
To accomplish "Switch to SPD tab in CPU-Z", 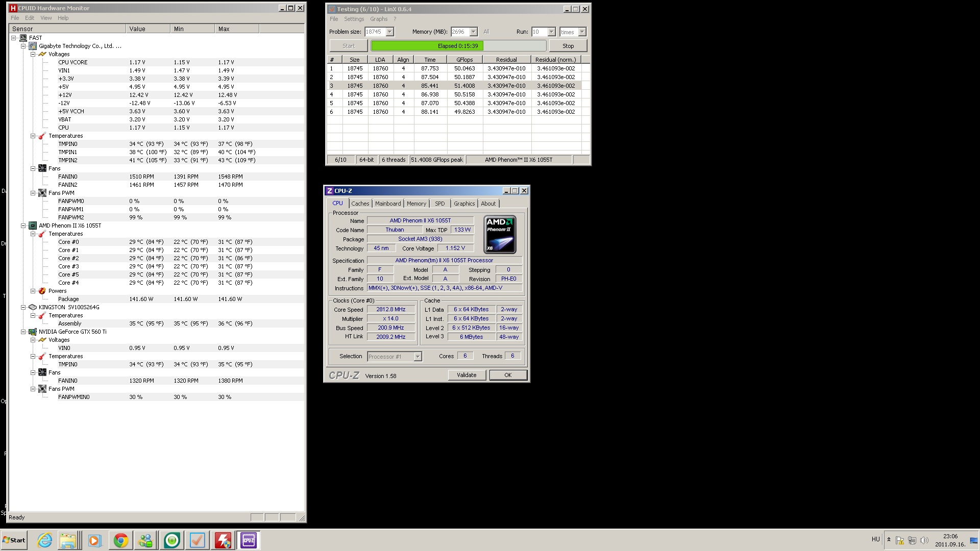I will (439, 204).
